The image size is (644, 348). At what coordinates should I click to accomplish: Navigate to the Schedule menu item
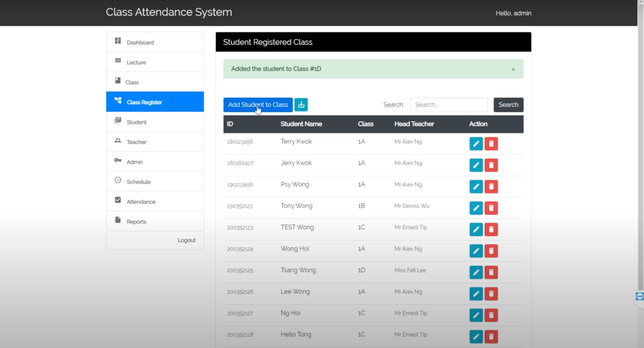[x=138, y=182]
